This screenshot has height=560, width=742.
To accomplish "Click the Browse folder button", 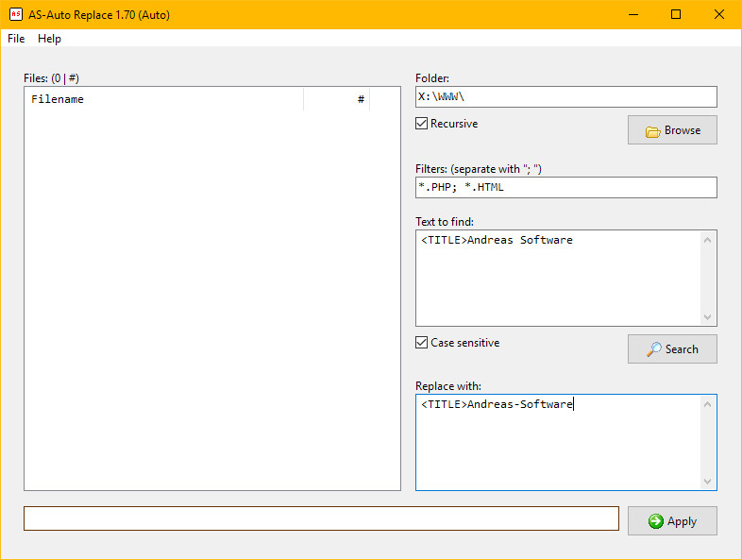I will click(x=672, y=129).
